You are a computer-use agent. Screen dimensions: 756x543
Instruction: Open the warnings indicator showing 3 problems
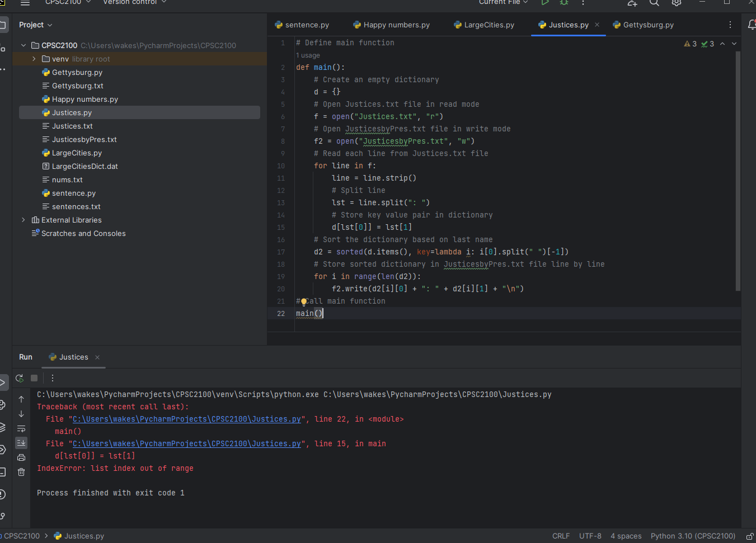(690, 44)
